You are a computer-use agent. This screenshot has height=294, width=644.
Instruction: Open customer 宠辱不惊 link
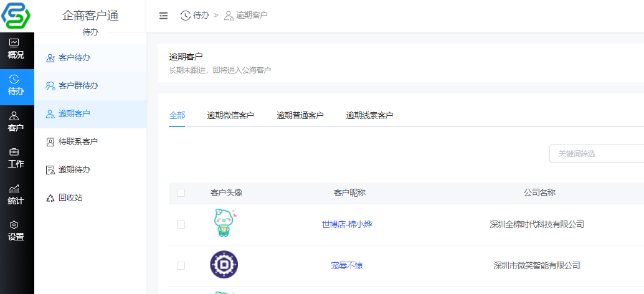pos(347,266)
